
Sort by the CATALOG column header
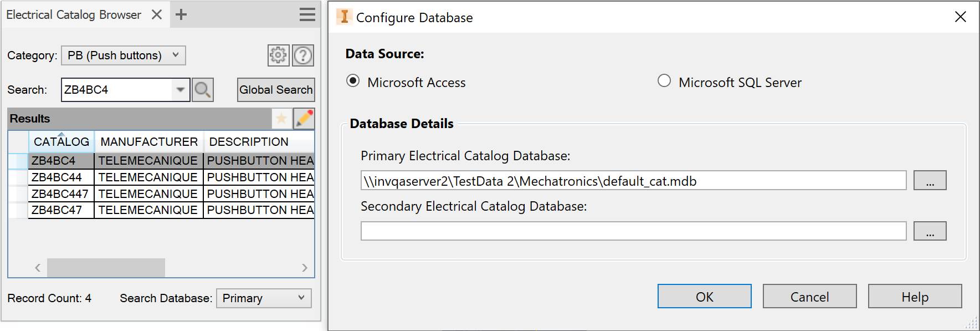tap(61, 142)
